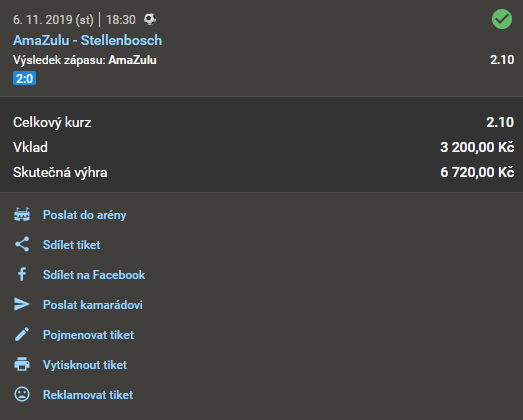The width and height of the screenshot is (523, 420).
Task: Select Sdílet tiket option
Action: coord(71,245)
